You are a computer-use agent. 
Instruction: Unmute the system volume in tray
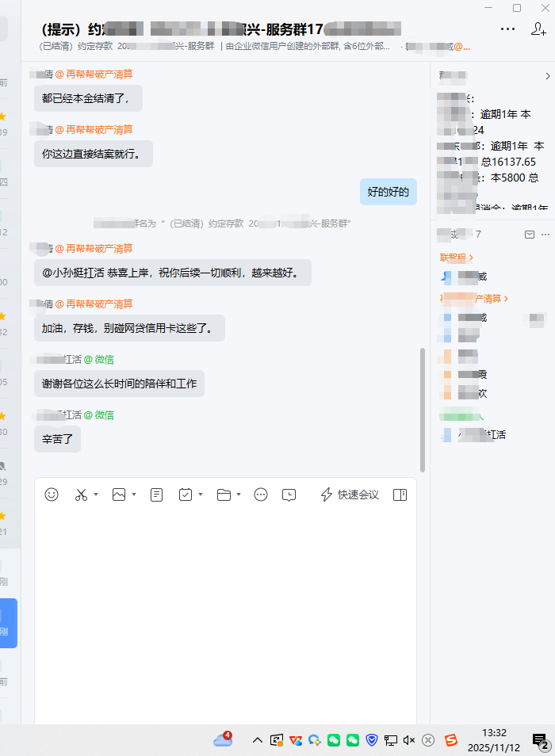tap(409, 740)
